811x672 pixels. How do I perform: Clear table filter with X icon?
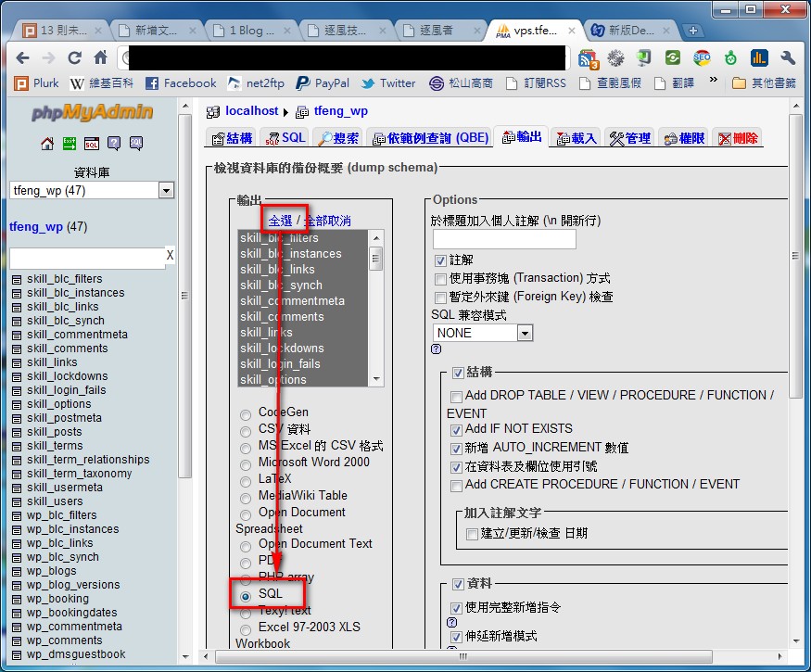pyautogui.click(x=170, y=255)
